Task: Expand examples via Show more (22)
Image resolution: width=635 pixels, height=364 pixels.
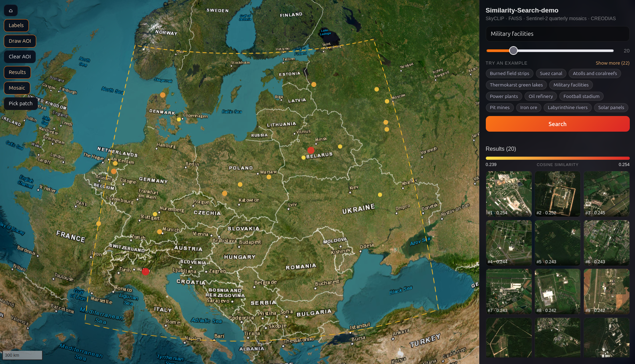Action: [x=612, y=63]
